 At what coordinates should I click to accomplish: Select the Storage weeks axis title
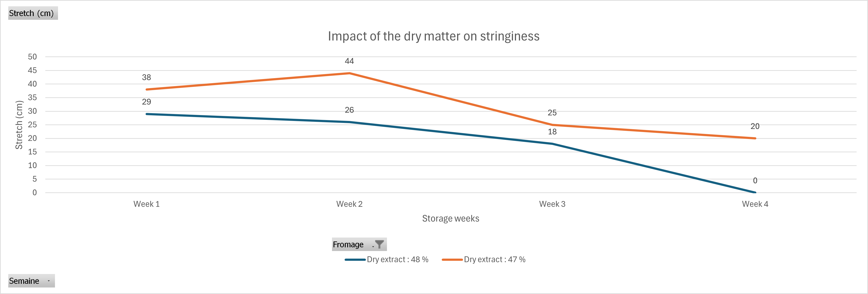pyautogui.click(x=450, y=219)
